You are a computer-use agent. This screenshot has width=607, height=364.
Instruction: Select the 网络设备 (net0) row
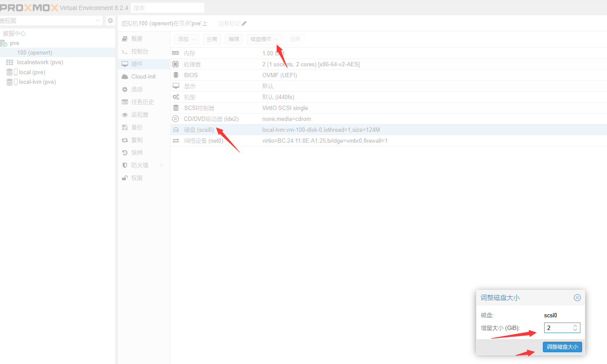203,141
